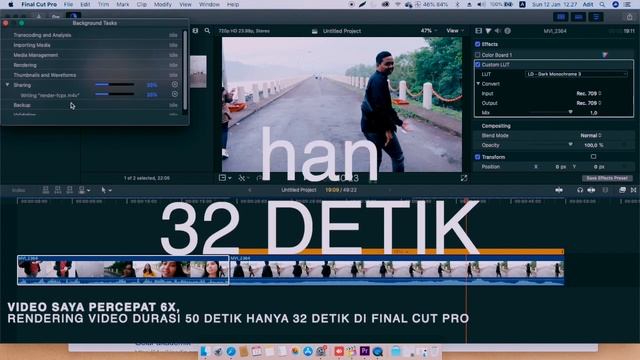The width and height of the screenshot is (640, 360).
Task: Open the transitions browser icon in timeline
Action: point(633,190)
